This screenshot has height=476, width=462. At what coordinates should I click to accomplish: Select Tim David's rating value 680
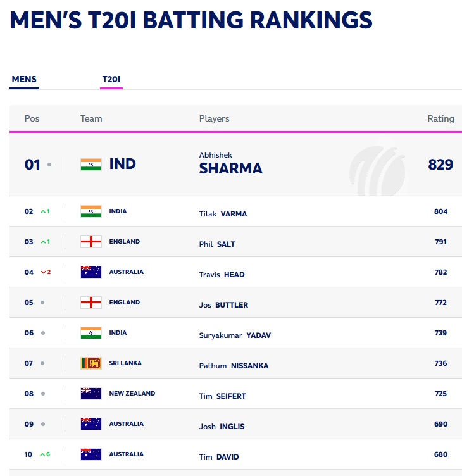(440, 454)
